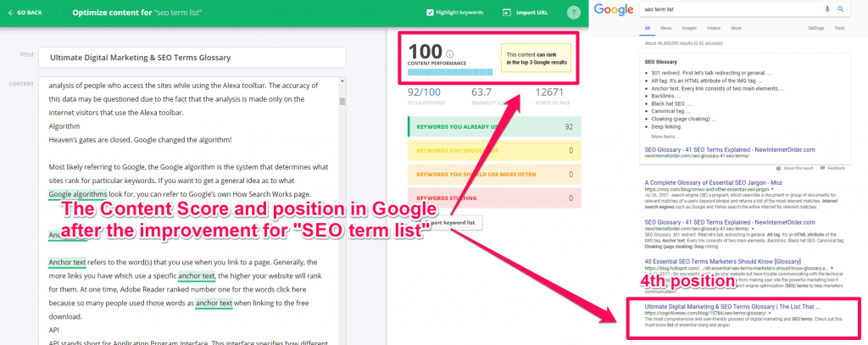Image resolution: width=868 pixels, height=345 pixels.
Task: Expand Keywords You Should Use More Often
Action: tap(494, 174)
